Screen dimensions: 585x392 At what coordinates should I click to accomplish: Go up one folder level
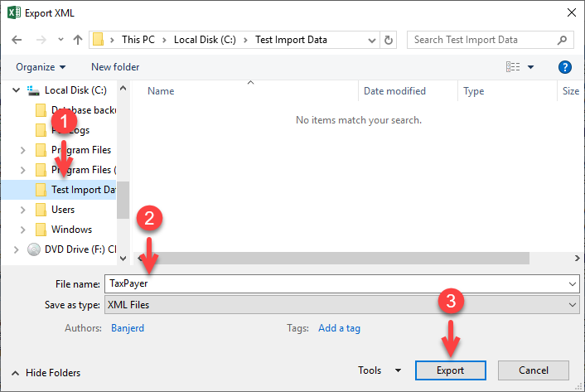(78, 40)
